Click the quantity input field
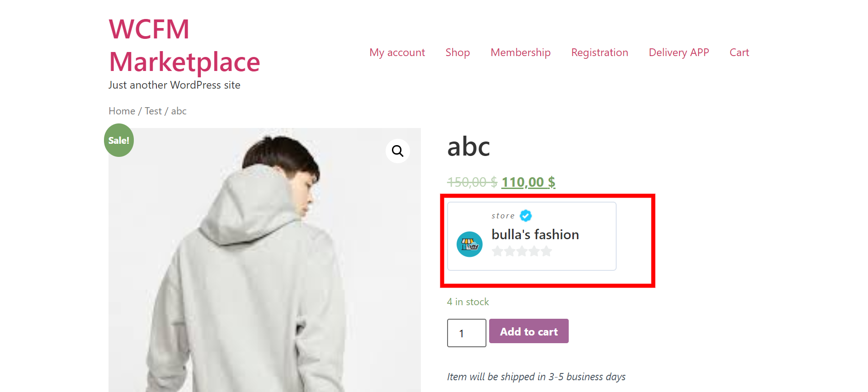The height and width of the screenshot is (392, 868). coord(466,333)
